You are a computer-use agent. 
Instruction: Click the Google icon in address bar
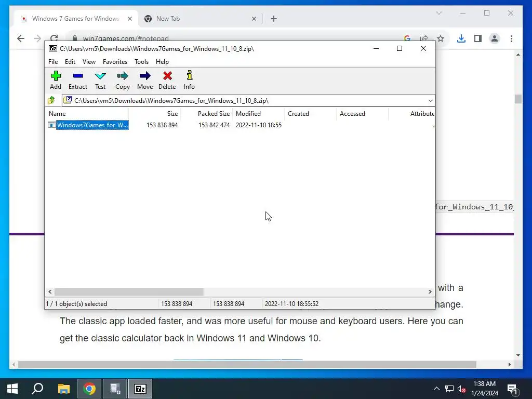(407, 38)
